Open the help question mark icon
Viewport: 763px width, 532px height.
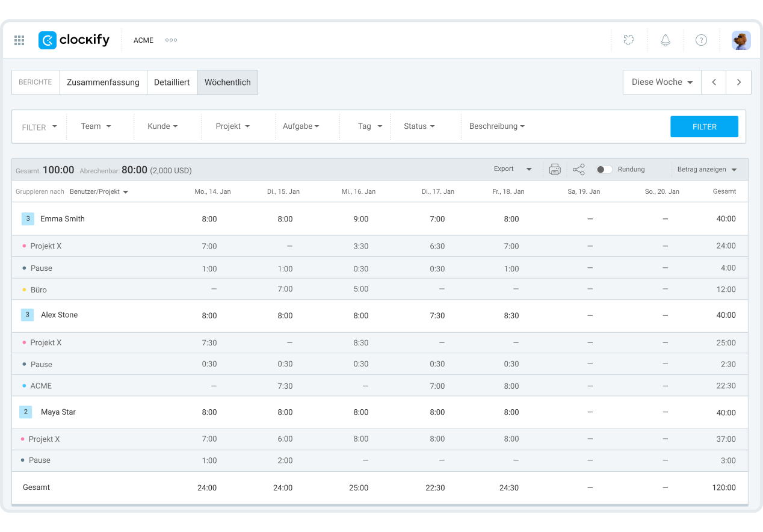coord(701,40)
